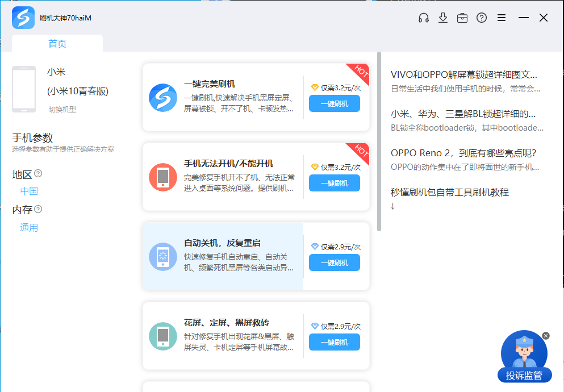Click 一键刷机 button for 手机无法开机

[x=334, y=183]
